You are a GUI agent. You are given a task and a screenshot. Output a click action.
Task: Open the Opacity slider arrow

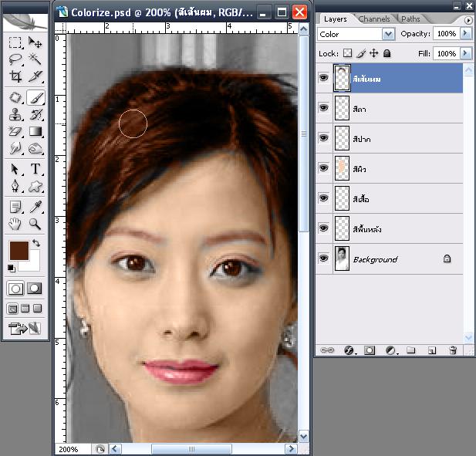(466, 33)
